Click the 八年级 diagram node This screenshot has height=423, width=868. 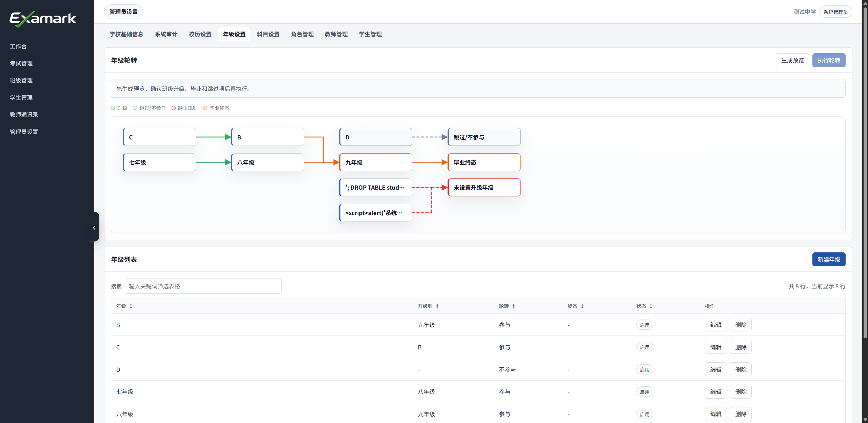coord(268,162)
